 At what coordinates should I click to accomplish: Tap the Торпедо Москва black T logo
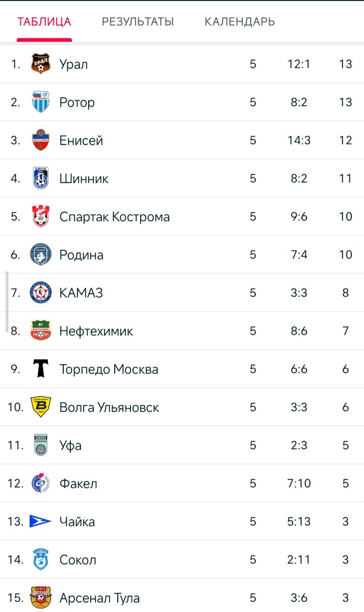40,369
